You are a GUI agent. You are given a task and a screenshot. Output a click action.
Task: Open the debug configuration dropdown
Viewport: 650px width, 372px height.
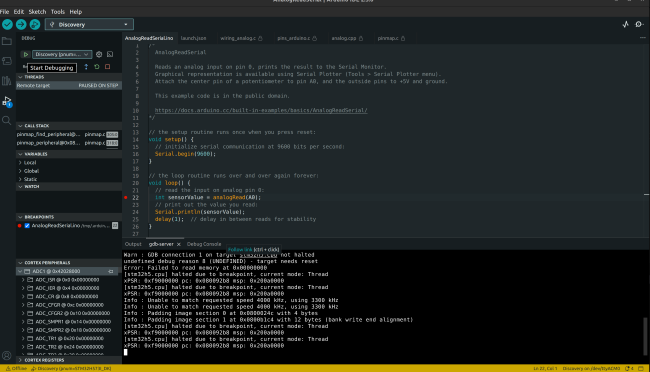[x=62, y=54]
